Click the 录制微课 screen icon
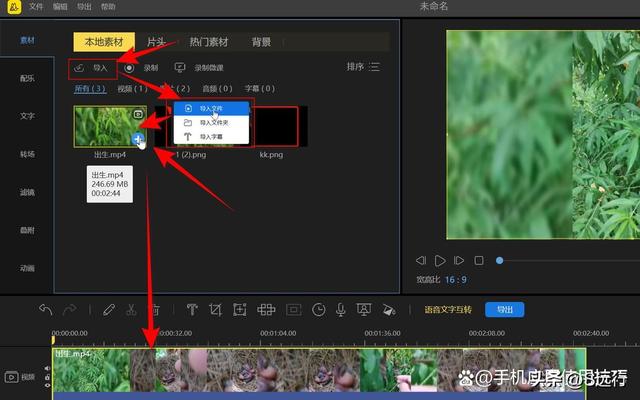This screenshot has width=640, height=400. pyautogui.click(x=180, y=67)
